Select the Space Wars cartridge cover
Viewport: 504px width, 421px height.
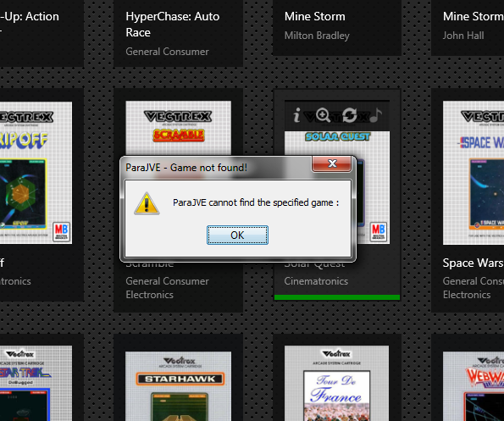coord(474,173)
